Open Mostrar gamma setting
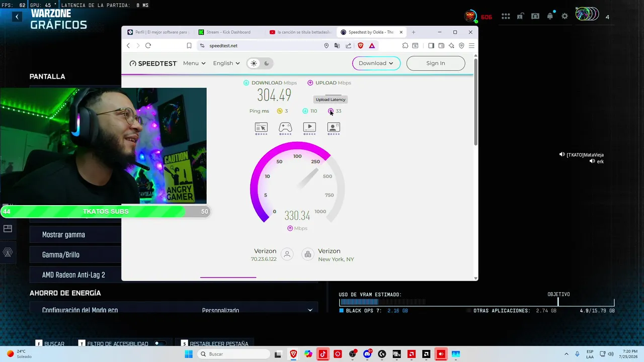 point(75,235)
